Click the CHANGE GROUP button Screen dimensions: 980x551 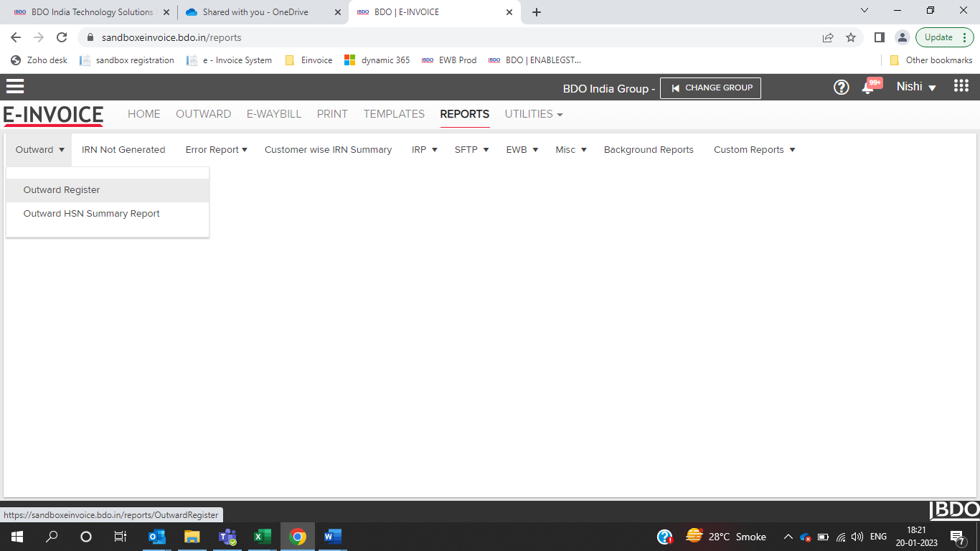pos(710,88)
